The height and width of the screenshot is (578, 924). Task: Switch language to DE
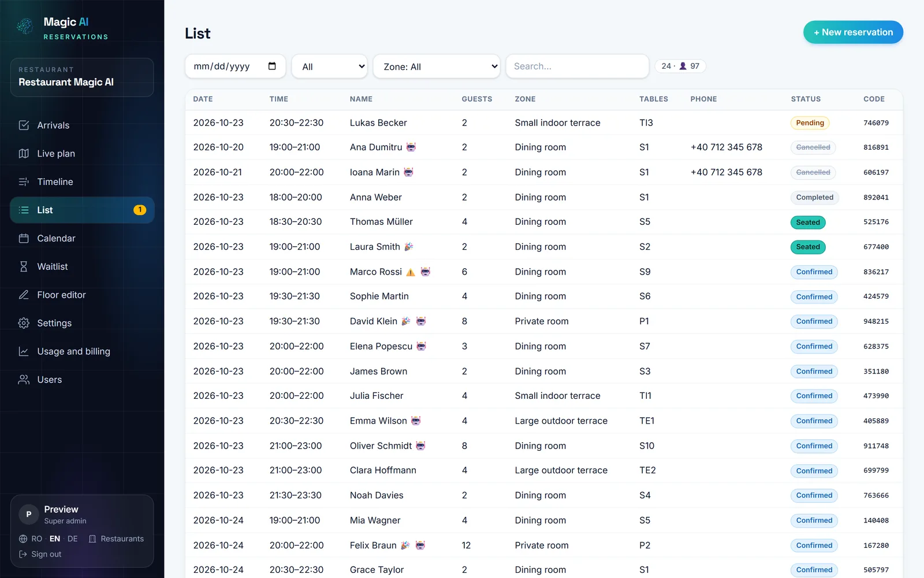(x=73, y=539)
